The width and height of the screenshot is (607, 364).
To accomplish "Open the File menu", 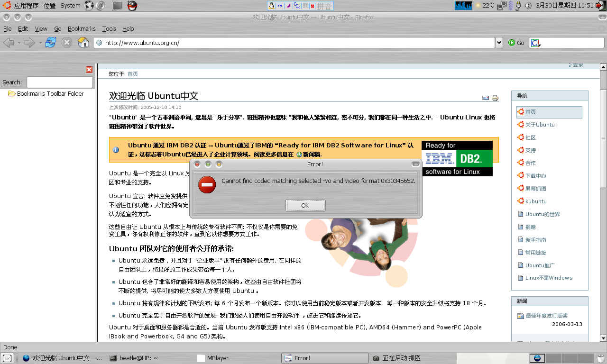I will pyautogui.click(x=8, y=28).
